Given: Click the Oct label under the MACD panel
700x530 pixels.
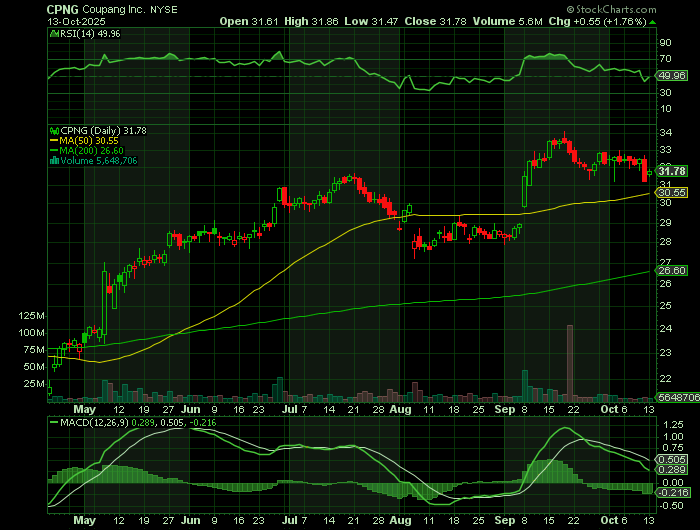Looking at the screenshot, I should point(609,520).
